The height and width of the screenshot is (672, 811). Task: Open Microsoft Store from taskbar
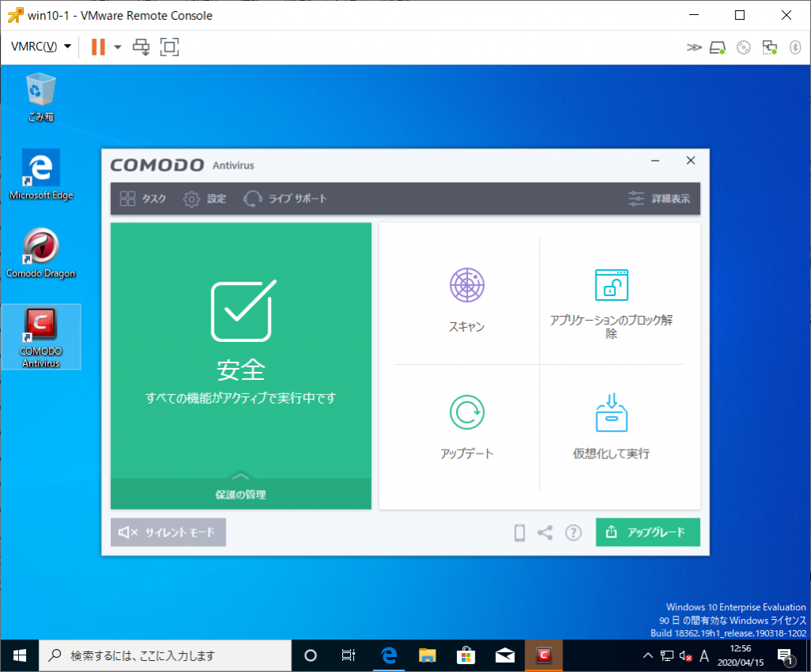click(x=466, y=655)
